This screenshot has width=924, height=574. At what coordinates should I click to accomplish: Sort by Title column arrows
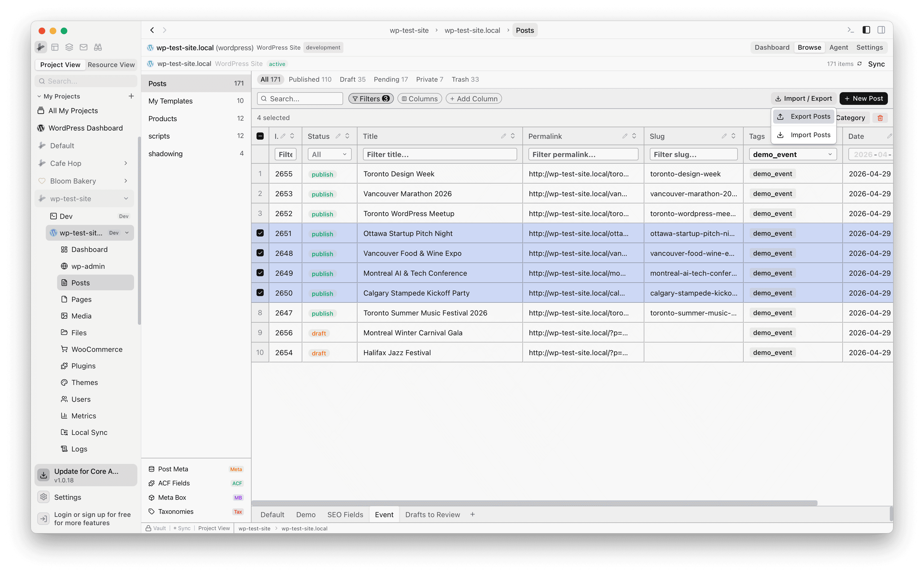click(x=513, y=136)
